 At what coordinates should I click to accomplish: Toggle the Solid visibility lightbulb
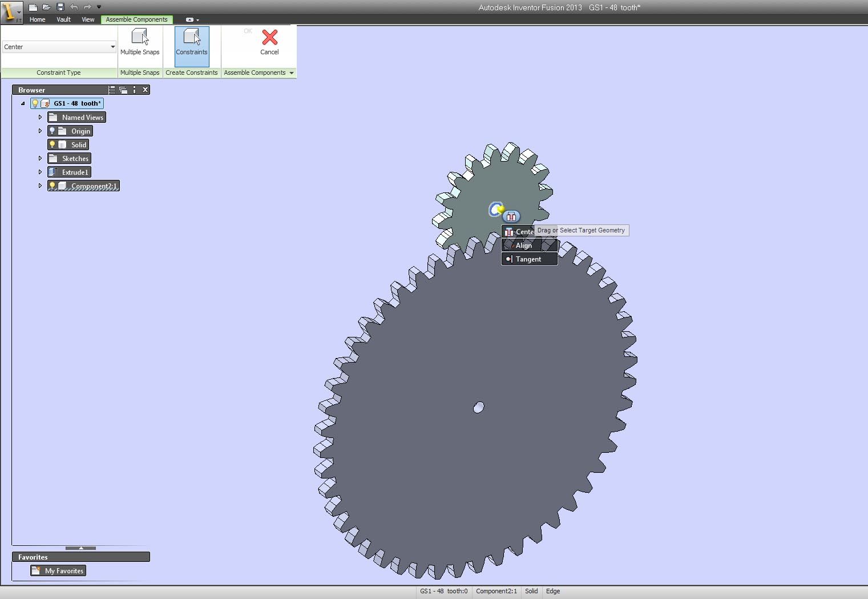tap(52, 144)
